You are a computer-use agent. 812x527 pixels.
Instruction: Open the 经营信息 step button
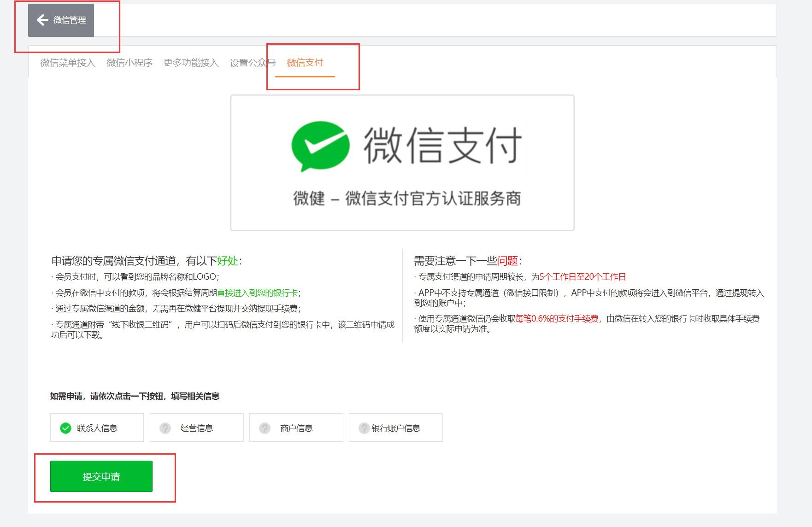tap(197, 428)
